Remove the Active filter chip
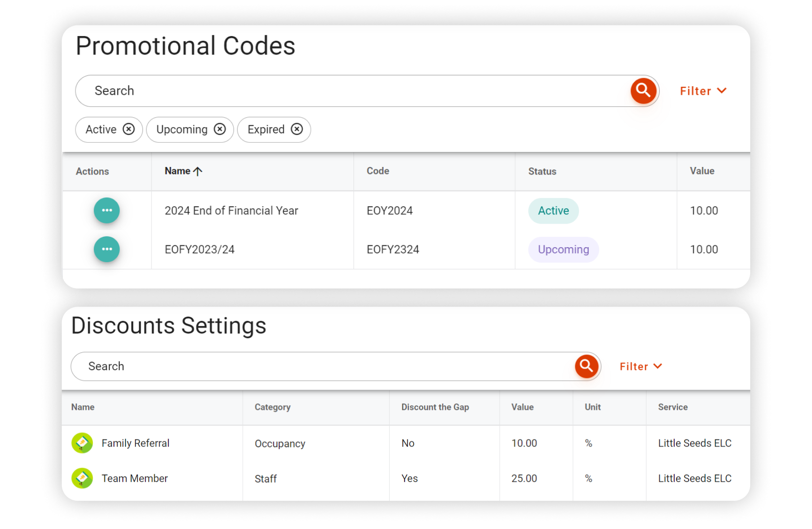The width and height of the screenshot is (812, 529). [x=128, y=129]
